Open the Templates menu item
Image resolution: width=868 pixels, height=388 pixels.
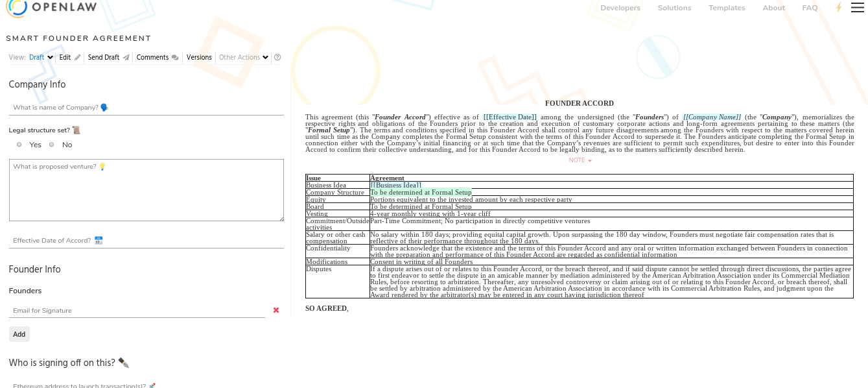click(727, 8)
